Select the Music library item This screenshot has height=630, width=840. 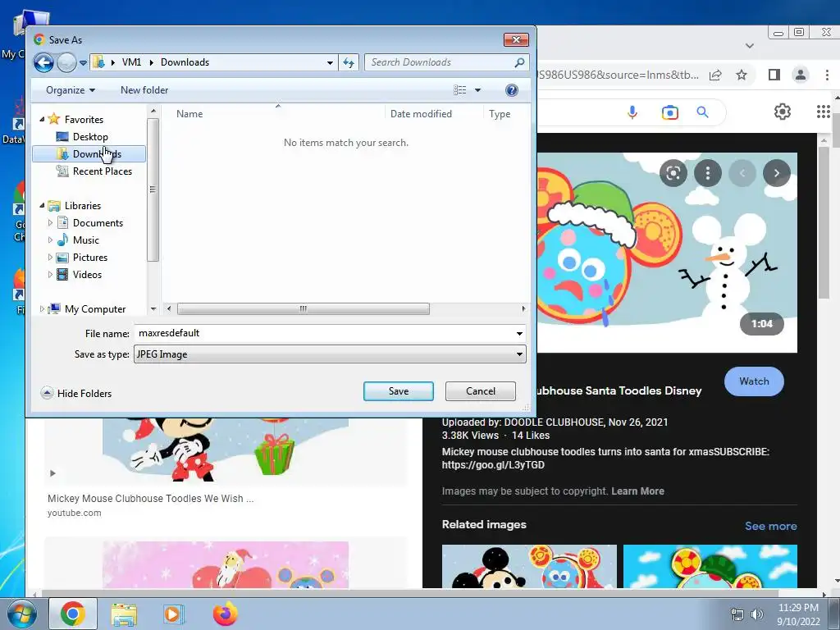[85, 240]
